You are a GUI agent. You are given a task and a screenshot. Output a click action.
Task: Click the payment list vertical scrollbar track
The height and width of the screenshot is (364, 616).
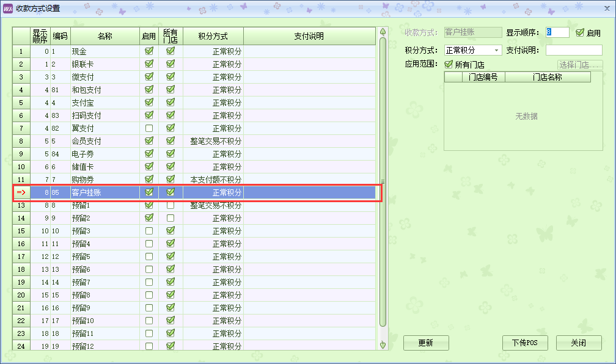click(383, 257)
